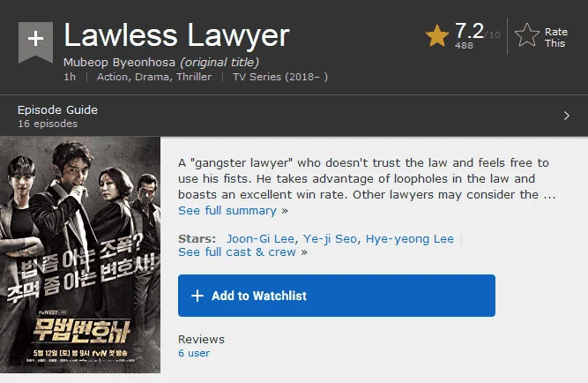The width and height of the screenshot is (588, 383).
Task: Click the plus icon in Add to Watchlist
Action: [x=197, y=296]
